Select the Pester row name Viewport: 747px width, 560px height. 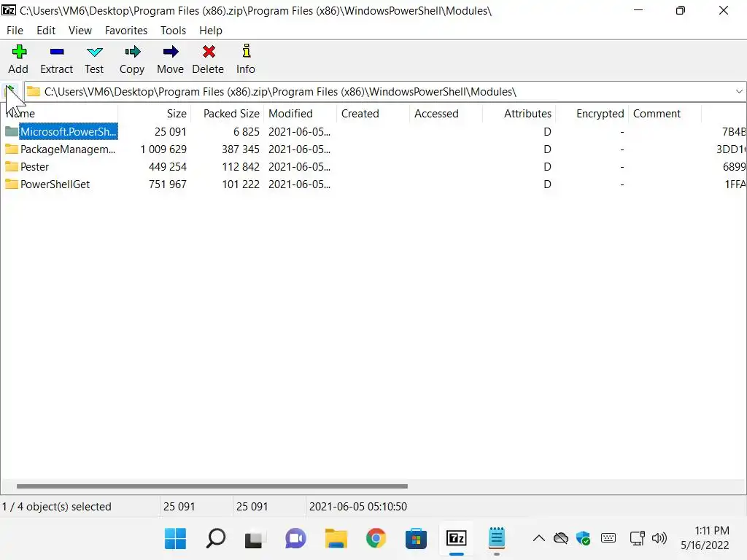coord(34,167)
